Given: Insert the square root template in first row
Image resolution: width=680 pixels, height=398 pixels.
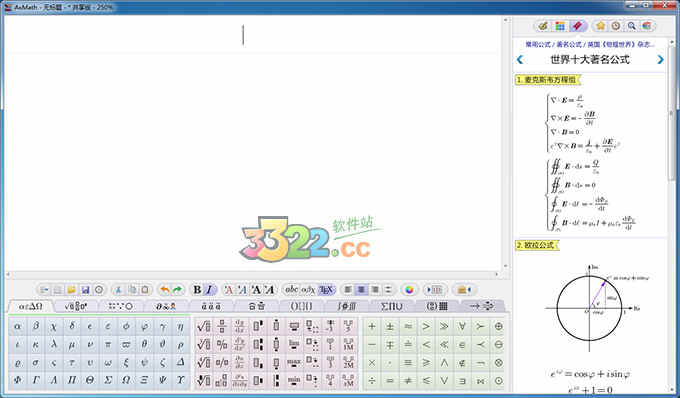Looking at the screenshot, I should [204, 326].
